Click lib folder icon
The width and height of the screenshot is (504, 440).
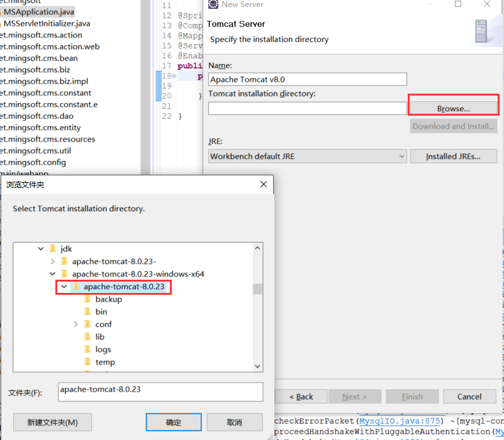pos(87,337)
